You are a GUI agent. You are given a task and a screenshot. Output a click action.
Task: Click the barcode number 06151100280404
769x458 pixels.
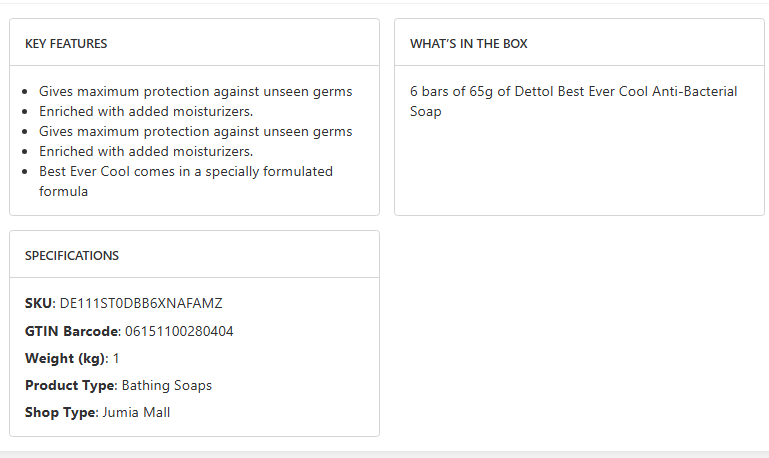(180, 331)
